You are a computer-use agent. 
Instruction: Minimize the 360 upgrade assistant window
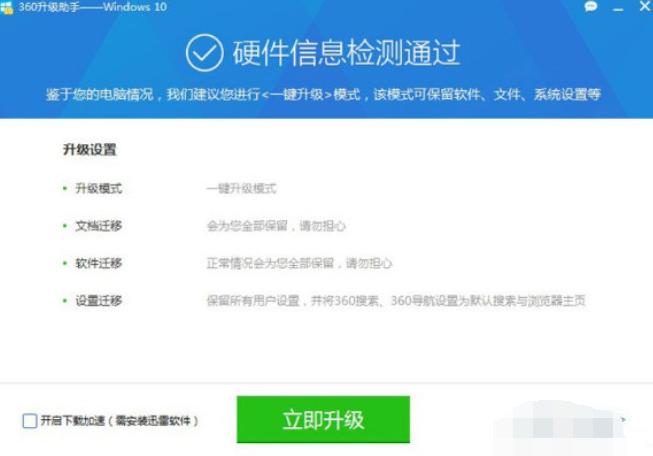point(618,9)
